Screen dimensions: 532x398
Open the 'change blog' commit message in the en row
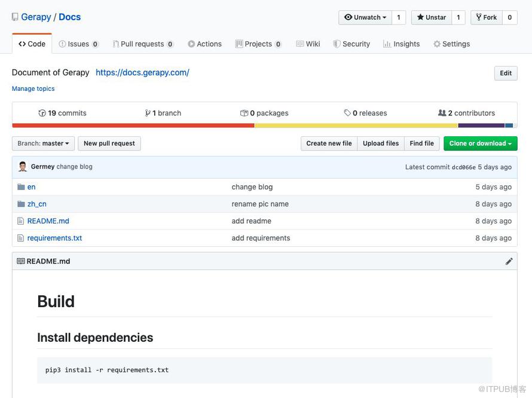point(252,187)
